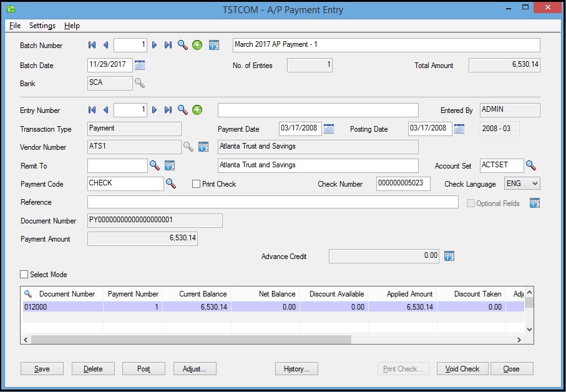Screen dimensions: 566x392
Task: Go to last entry number
Action: (x=168, y=110)
